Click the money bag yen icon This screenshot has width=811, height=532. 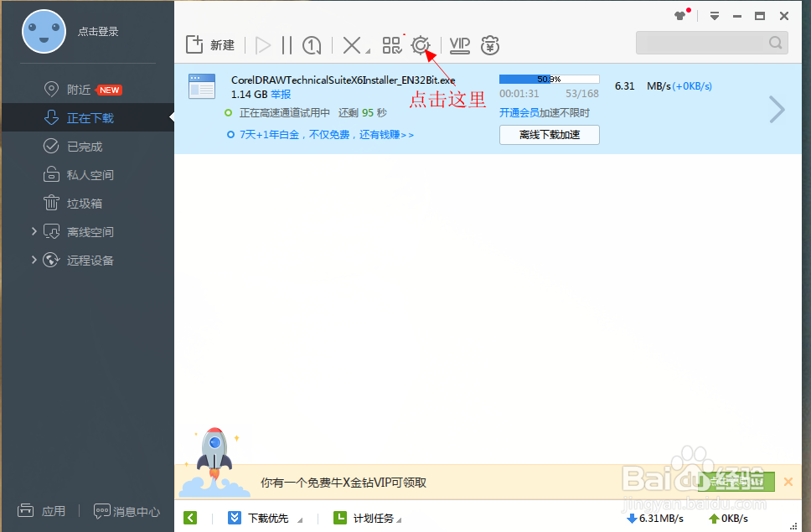[490, 45]
